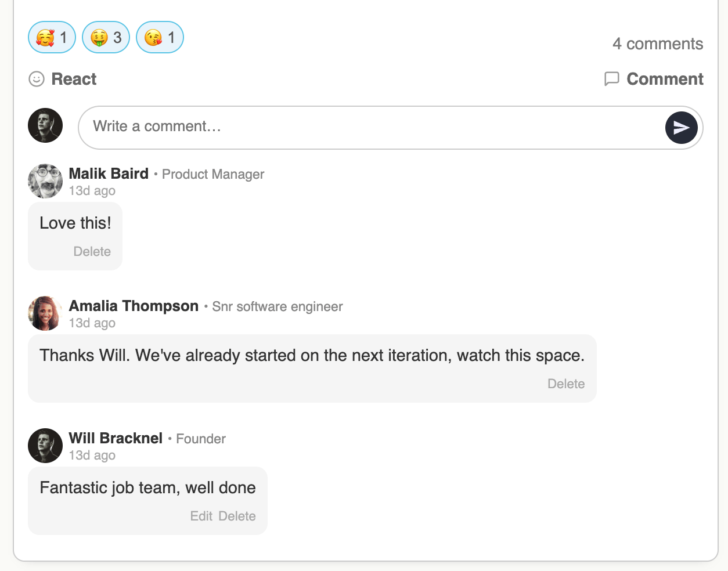Click the React button label
Screen dimensions: 728x571
[x=74, y=79]
